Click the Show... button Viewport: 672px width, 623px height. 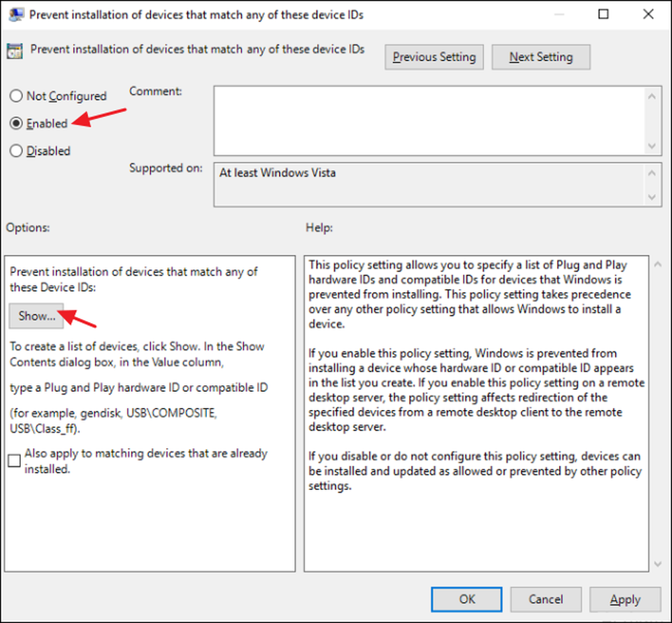point(36,317)
